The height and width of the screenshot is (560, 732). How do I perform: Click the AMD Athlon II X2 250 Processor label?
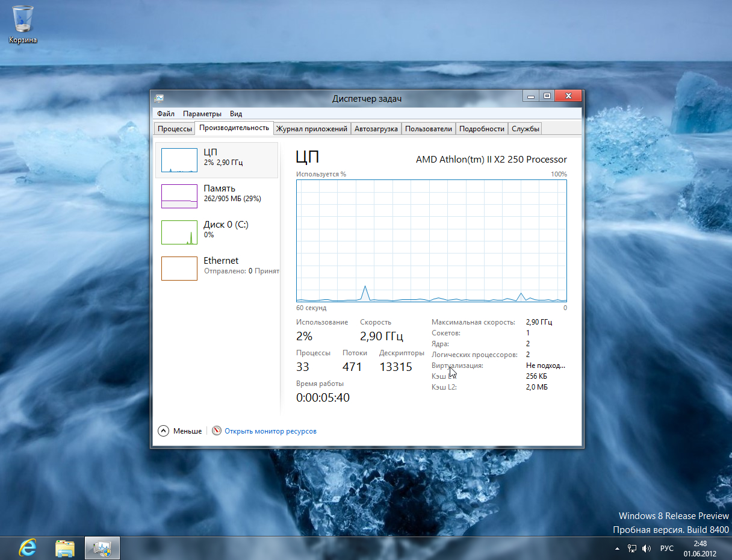click(491, 160)
